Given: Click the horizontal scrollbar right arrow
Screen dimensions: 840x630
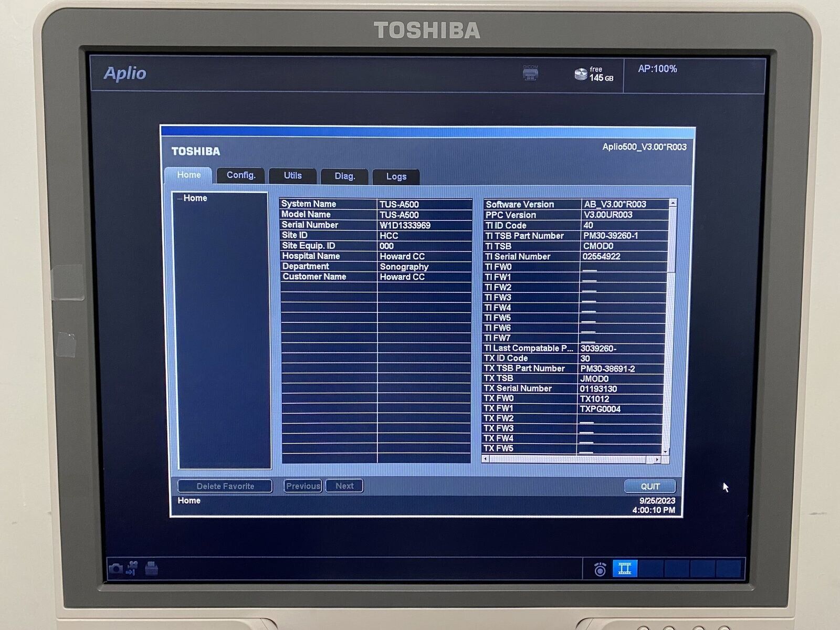Looking at the screenshot, I should 657,459.
